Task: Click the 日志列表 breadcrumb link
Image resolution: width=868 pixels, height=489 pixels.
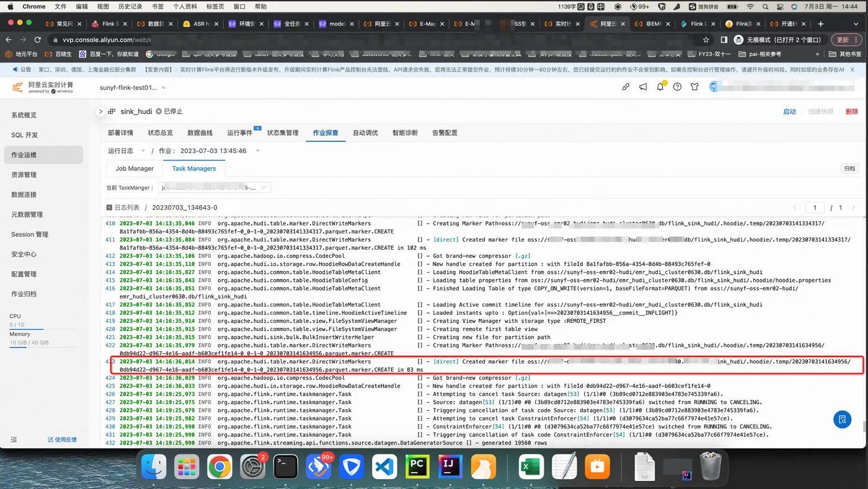Action: [x=127, y=208]
